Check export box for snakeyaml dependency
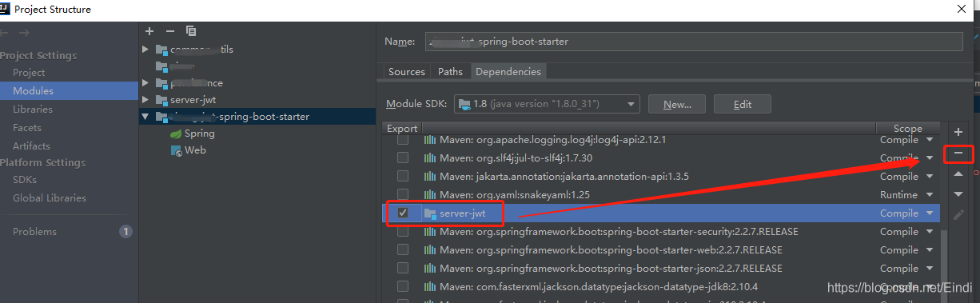Screen dimensions: 980x303 [x=403, y=194]
